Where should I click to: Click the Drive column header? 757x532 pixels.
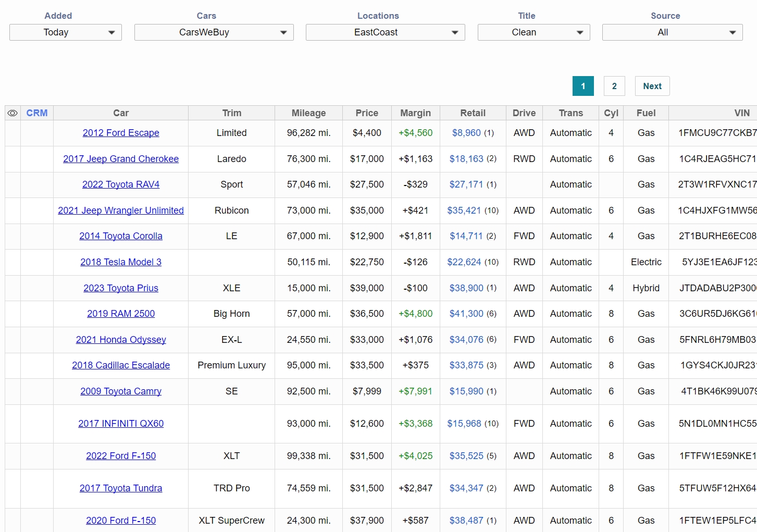tap(524, 113)
